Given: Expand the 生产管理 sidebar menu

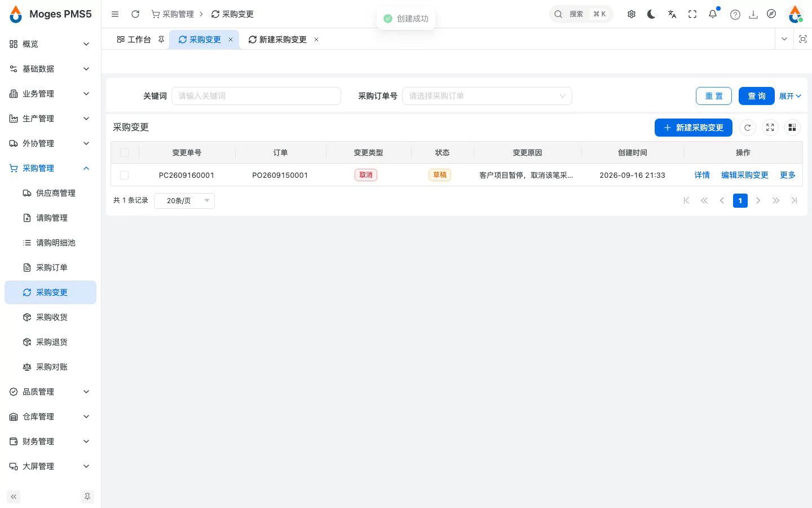Looking at the screenshot, I should [50, 119].
